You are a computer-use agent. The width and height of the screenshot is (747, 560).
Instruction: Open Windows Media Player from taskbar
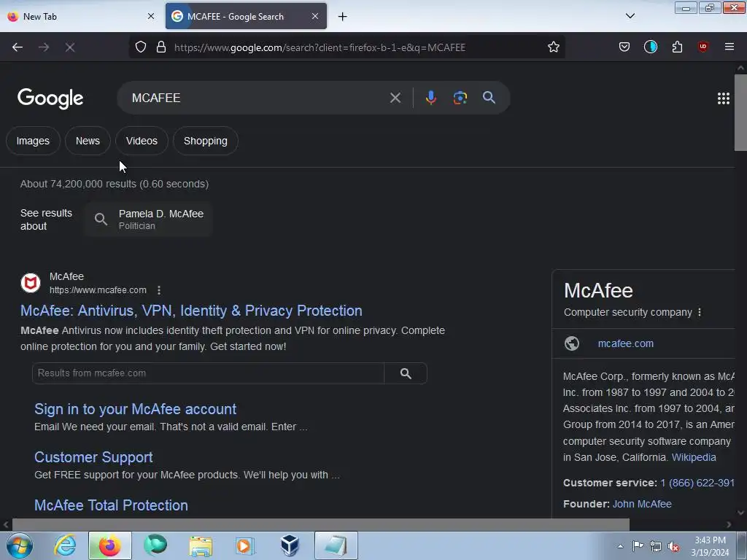pos(245,545)
